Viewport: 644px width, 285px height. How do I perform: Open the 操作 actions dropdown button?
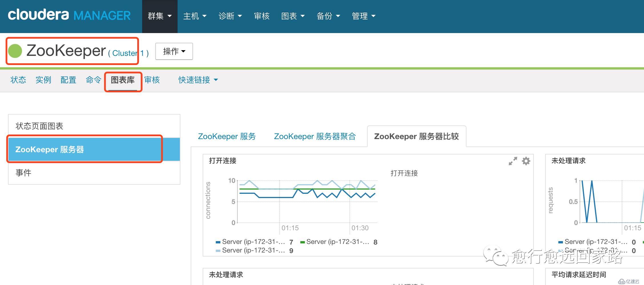click(x=174, y=51)
